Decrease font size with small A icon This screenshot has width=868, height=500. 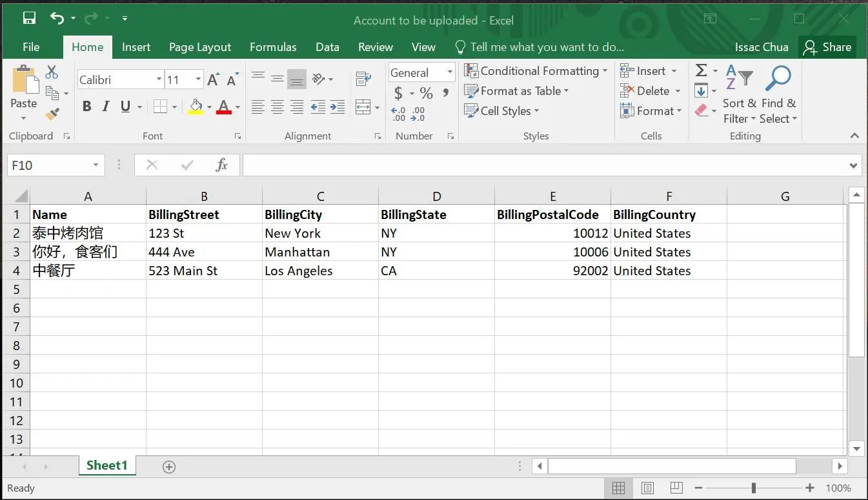tap(232, 80)
